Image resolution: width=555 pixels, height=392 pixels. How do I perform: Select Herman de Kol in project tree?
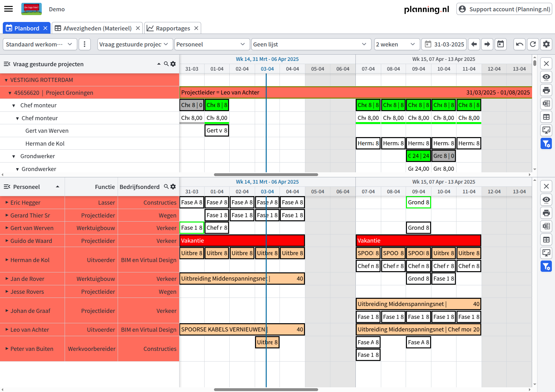tap(45, 143)
